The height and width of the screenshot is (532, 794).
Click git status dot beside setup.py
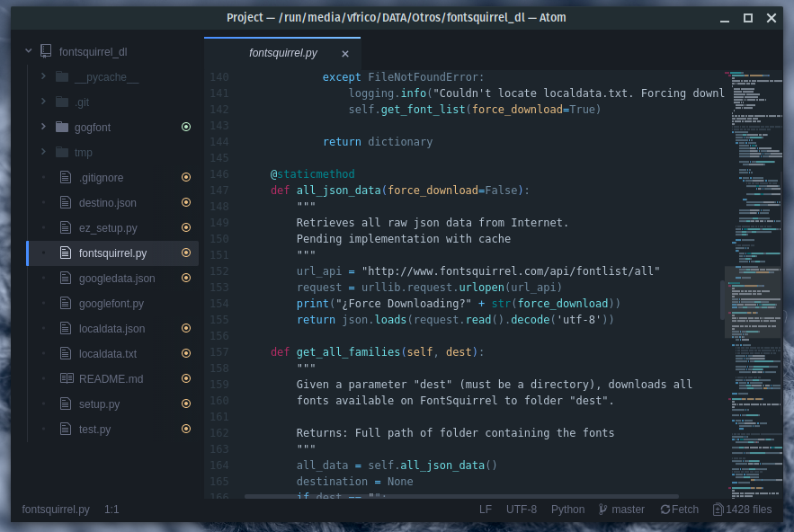[186, 403]
